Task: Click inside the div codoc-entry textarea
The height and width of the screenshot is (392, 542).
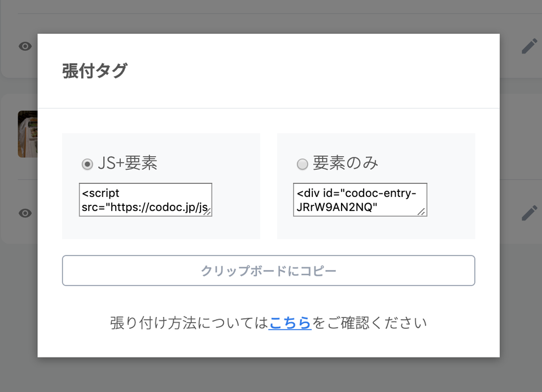Action: click(360, 200)
